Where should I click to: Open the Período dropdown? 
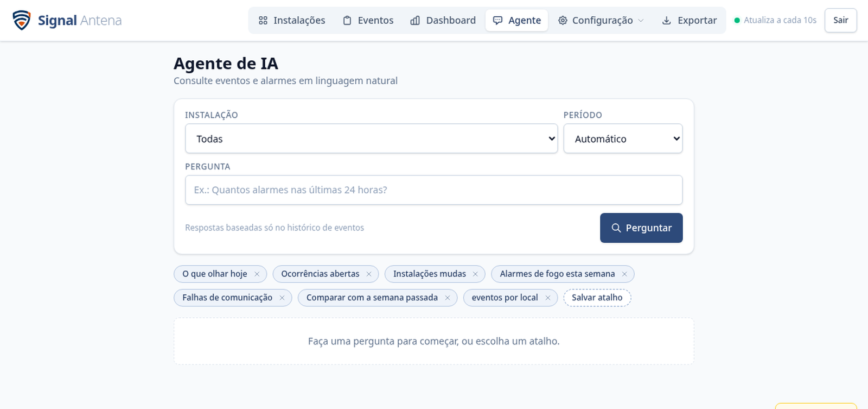point(623,139)
